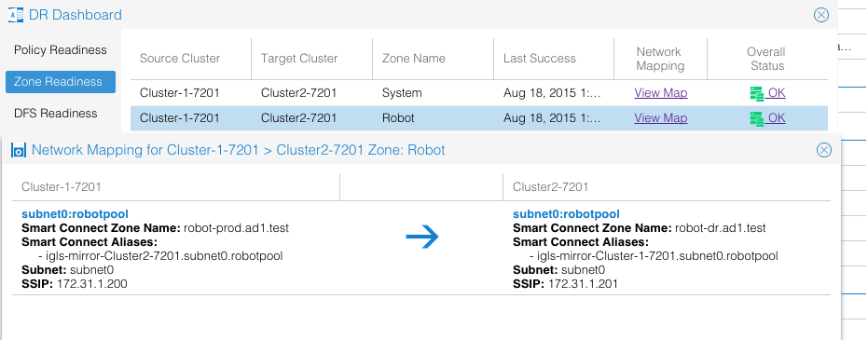Click the green server status icon for Robot zone
Viewport: 868px width, 340px height.
[x=756, y=118]
